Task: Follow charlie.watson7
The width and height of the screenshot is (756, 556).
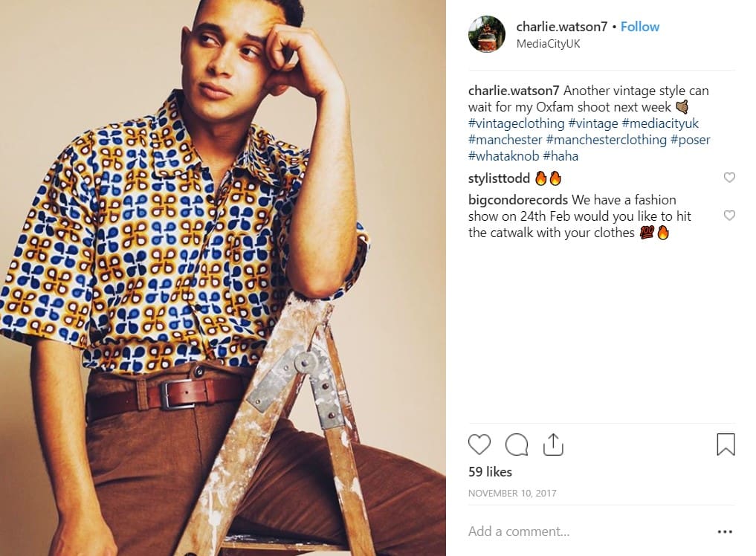Action: pyautogui.click(x=640, y=27)
